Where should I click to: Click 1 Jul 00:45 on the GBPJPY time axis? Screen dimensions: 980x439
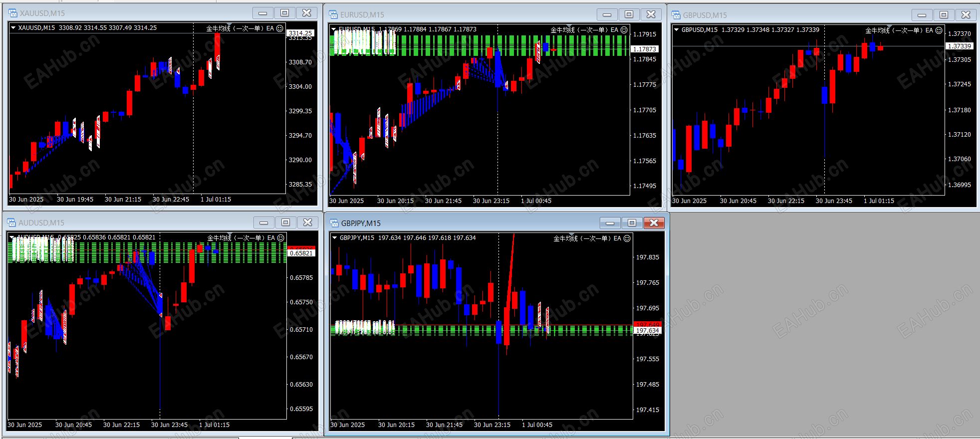tap(537, 425)
